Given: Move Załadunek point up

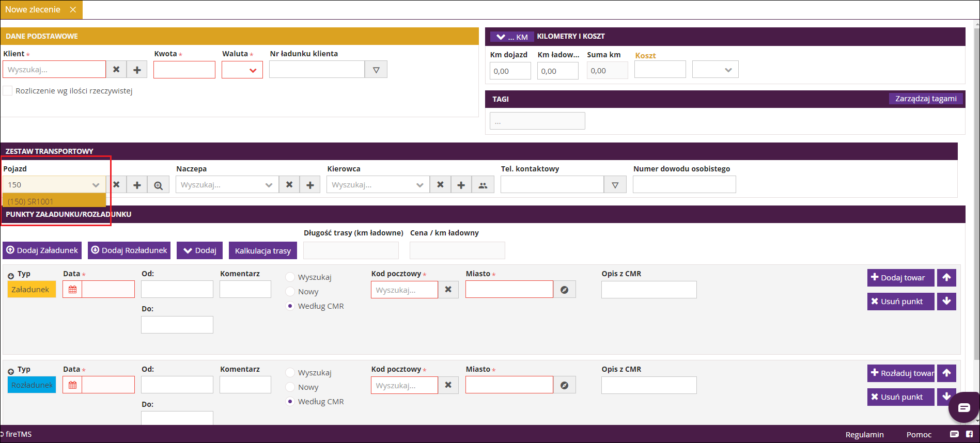Looking at the screenshot, I should [x=946, y=278].
